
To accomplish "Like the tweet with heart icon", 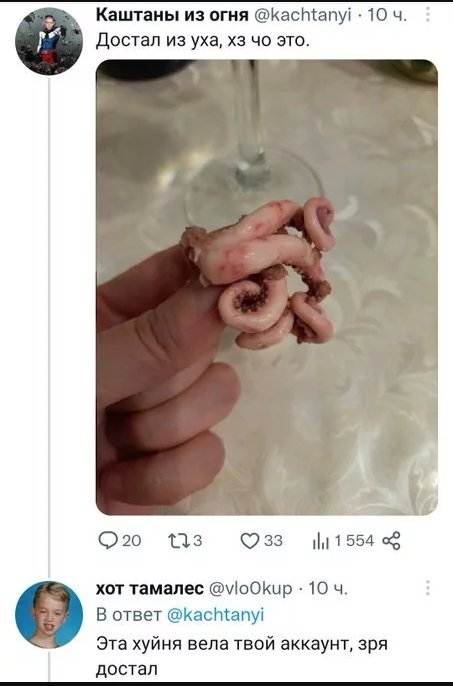I will click(x=250, y=541).
